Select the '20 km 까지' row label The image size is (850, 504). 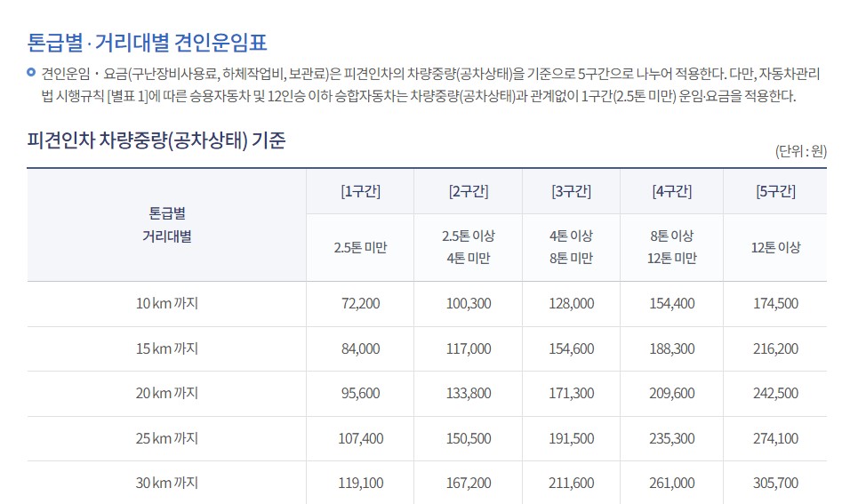[167, 394]
